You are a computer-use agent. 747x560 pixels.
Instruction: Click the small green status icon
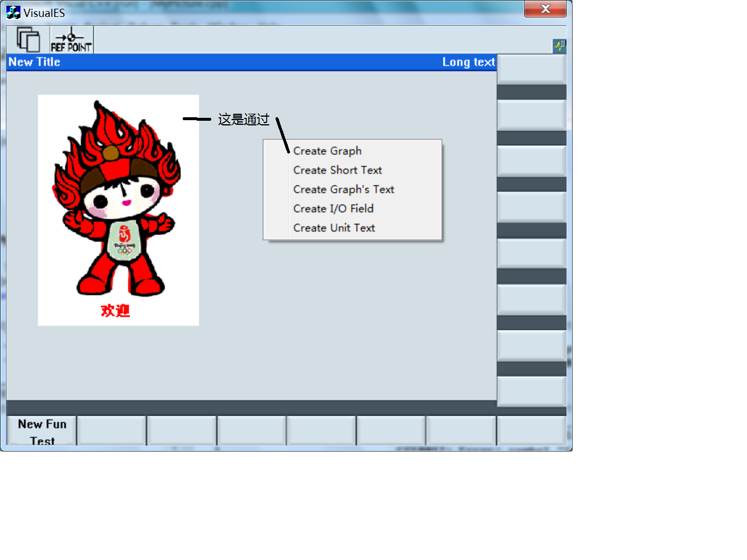pyautogui.click(x=559, y=45)
